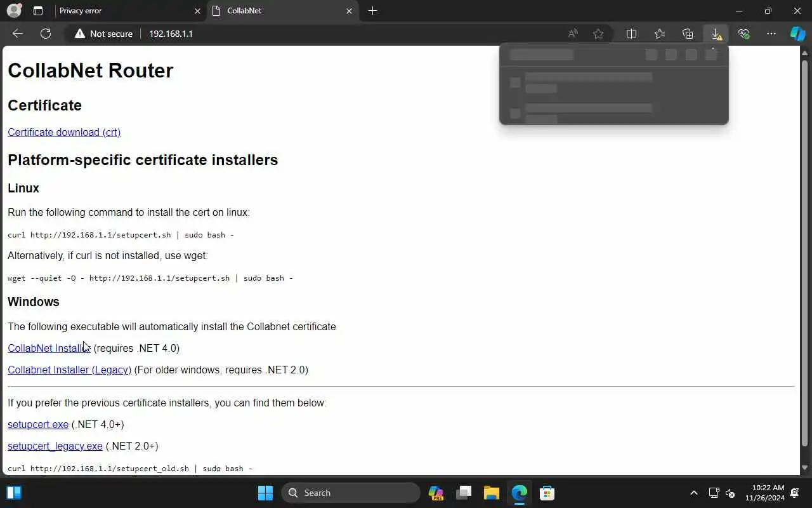Open the notifications bell icon

(x=796, y=493)
